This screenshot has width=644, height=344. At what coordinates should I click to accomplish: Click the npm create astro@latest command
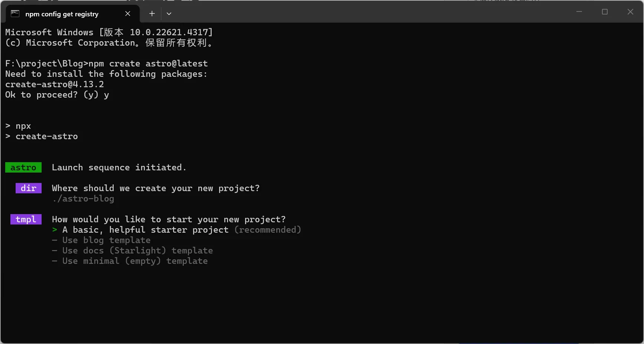pyautogui.click(x=148, y=64)
